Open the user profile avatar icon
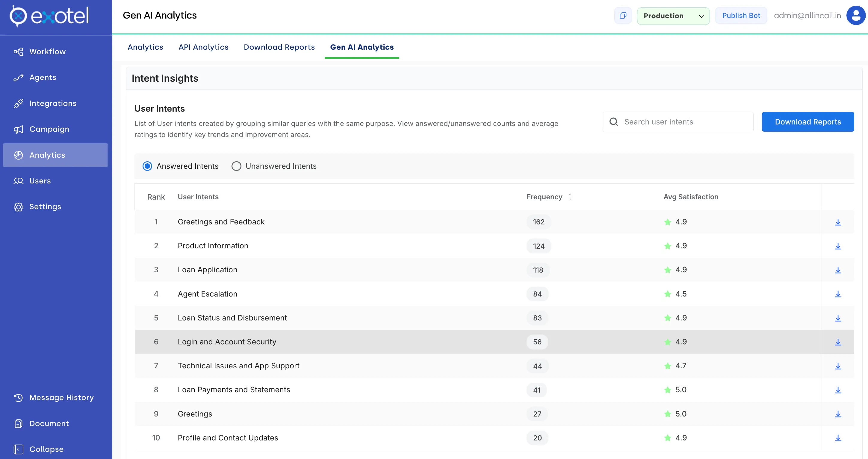This screenshot has width=868, height=459. click(856, 16)
